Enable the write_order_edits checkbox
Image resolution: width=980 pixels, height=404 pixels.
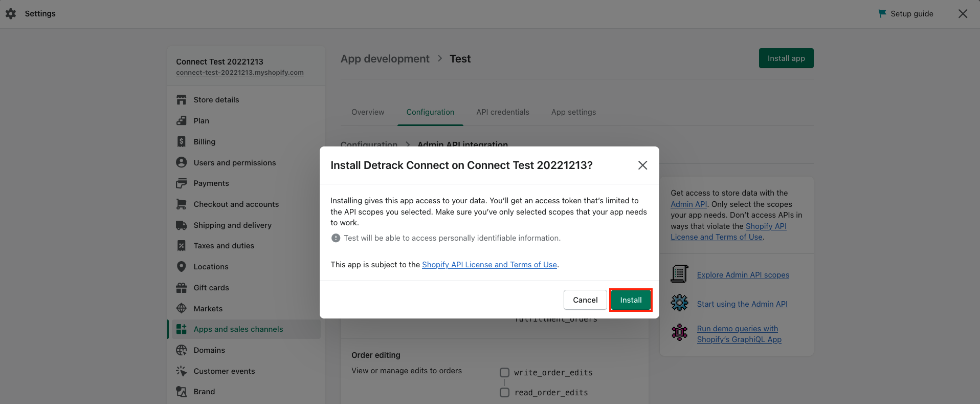[505, 373]
